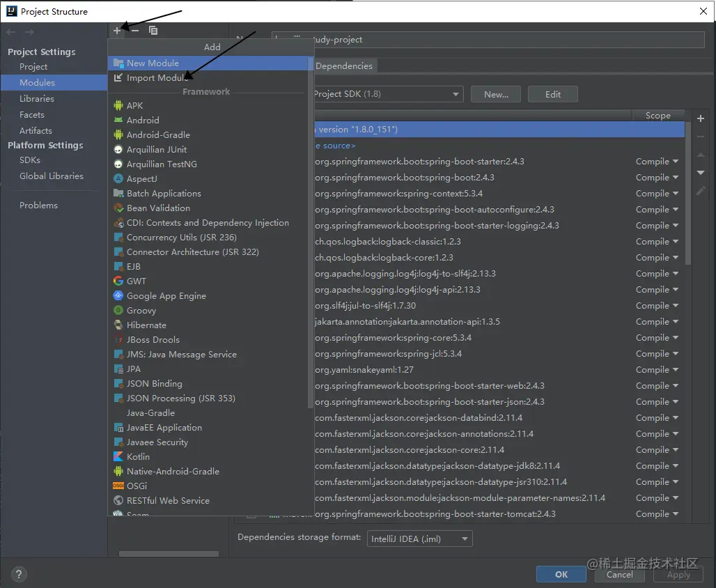Click the Cancel button
This screenshot has width=716, height=588.
point(620,574)
